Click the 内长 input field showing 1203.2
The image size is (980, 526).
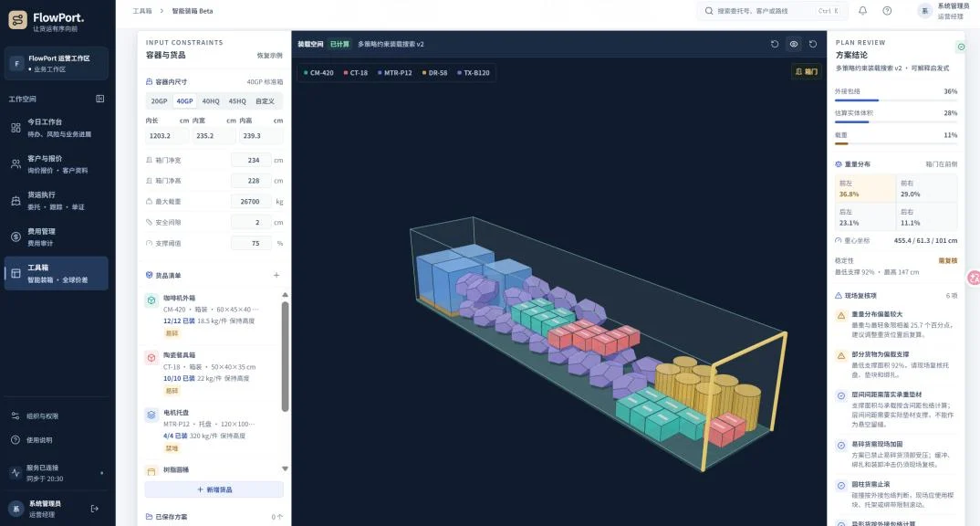(x=167, y=136)
